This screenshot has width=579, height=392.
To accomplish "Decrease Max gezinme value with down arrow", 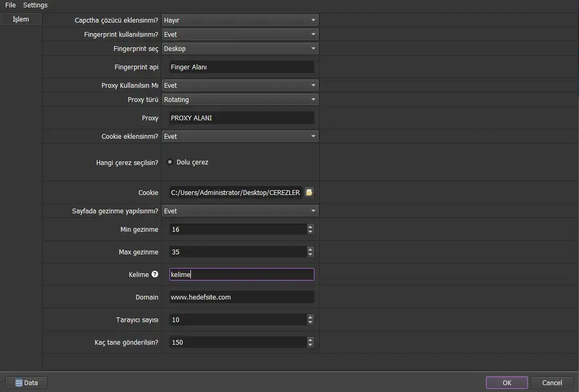I will pos(310,255).
